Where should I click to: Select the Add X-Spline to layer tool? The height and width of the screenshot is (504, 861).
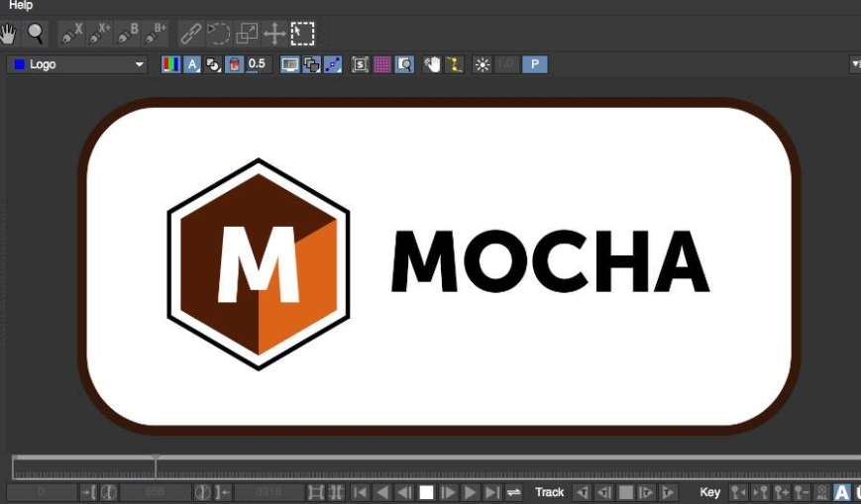coord(99,34)
